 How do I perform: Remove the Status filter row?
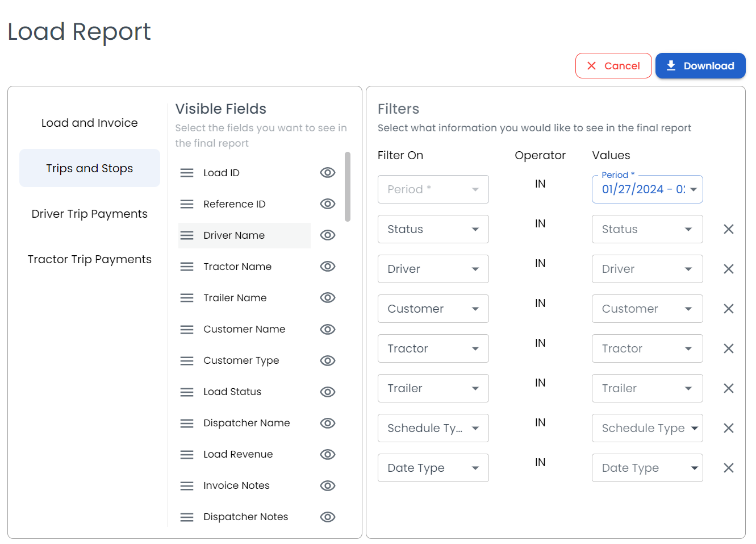point(728,229)
